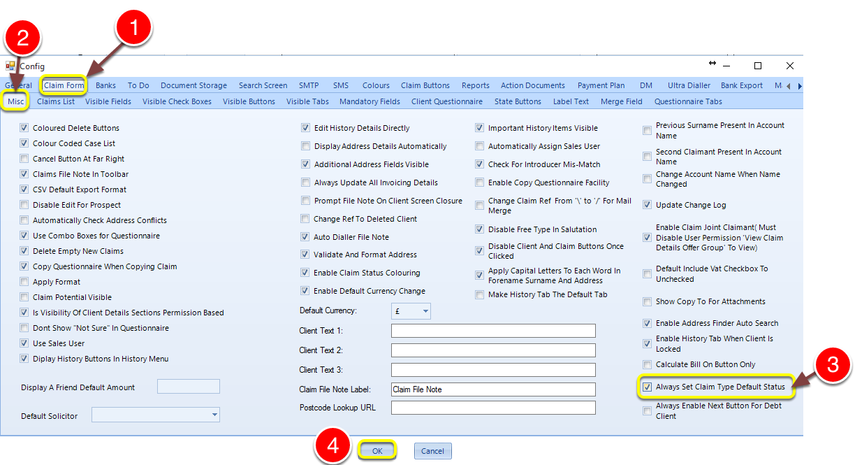Switch to the Claim Form tab
This screenshot has width=855, height=465.
64,86
